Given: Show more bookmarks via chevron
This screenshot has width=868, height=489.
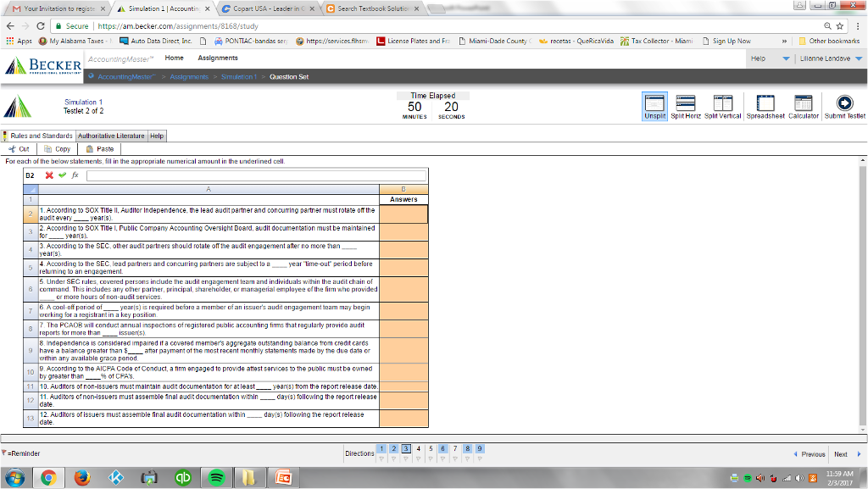Looking at the screenshot, I should (784, 41).
